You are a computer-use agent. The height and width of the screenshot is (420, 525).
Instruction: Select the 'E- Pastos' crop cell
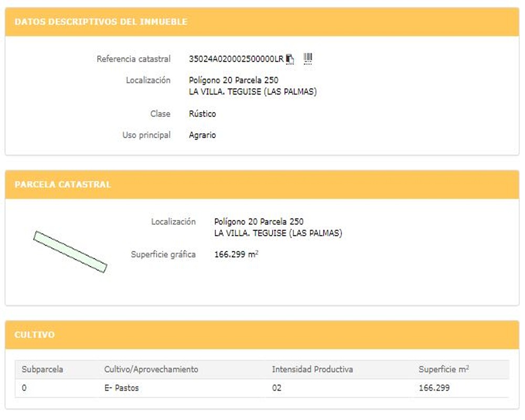122,388
